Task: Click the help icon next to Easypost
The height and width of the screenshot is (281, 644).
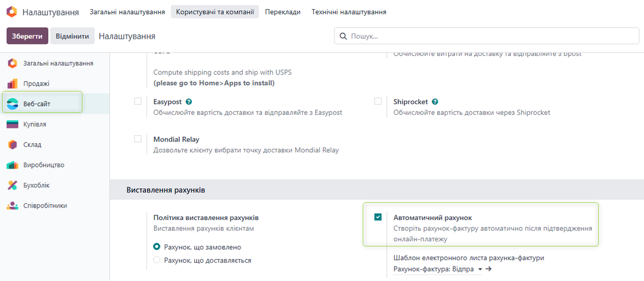Action: click(x=189, y=101)
